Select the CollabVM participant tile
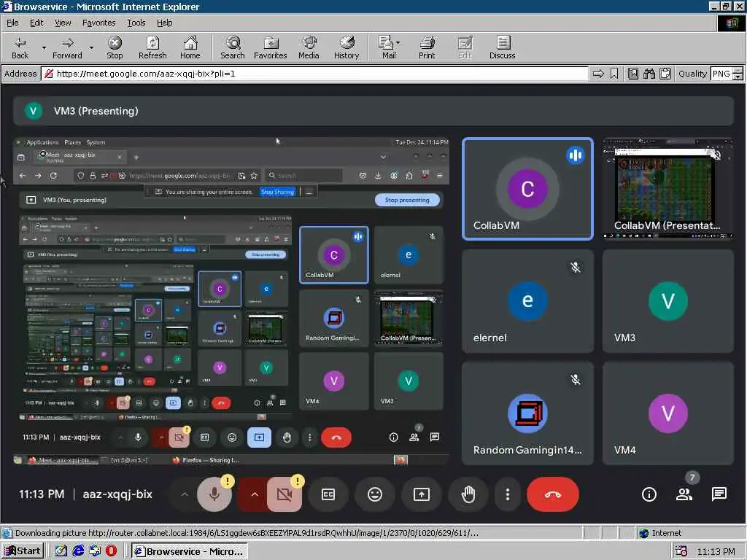The height and width of the screenshot is (560, 747). (528, 189)
